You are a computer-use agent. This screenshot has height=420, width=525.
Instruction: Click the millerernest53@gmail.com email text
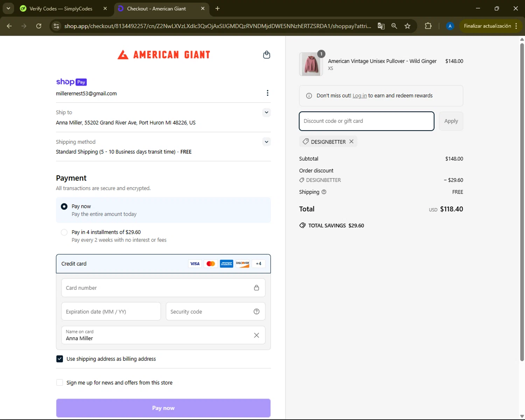click(x=86, y=93)
